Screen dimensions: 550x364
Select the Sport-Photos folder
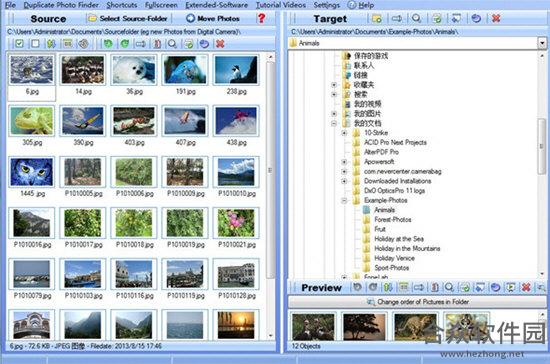tap(391, 268)
